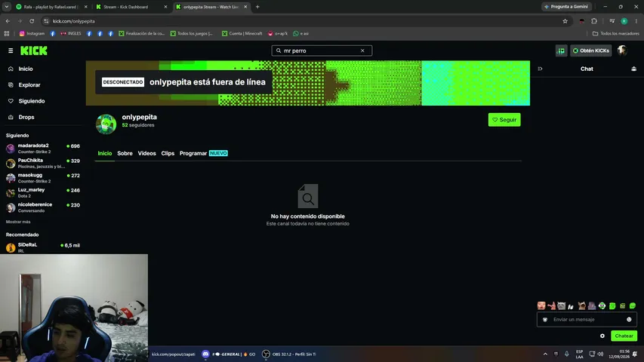The image size is (644, 362).
Task: Switch to the Videos tab
Action: 146,153
